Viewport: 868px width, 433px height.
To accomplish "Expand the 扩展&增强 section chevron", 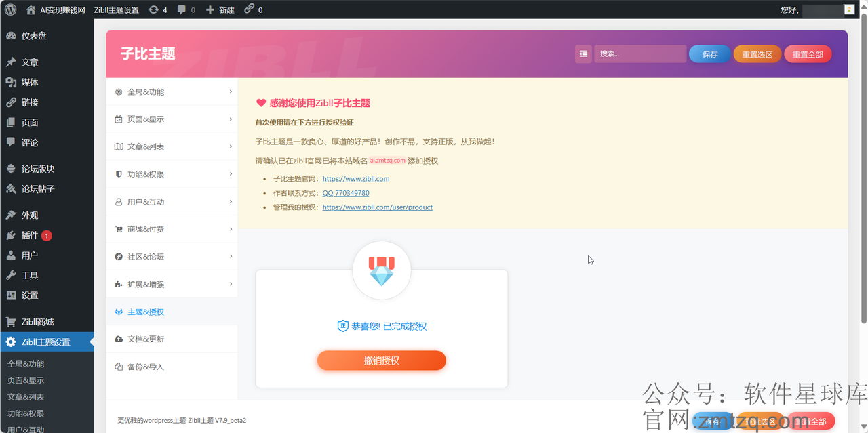I will point(231,284).
